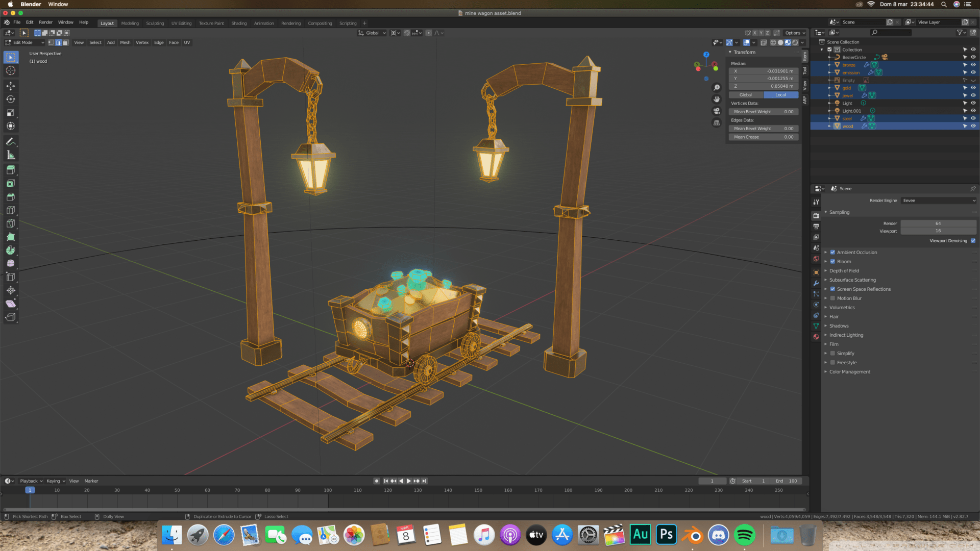Select the 3D Cursor tool

(x=11, y=71)
